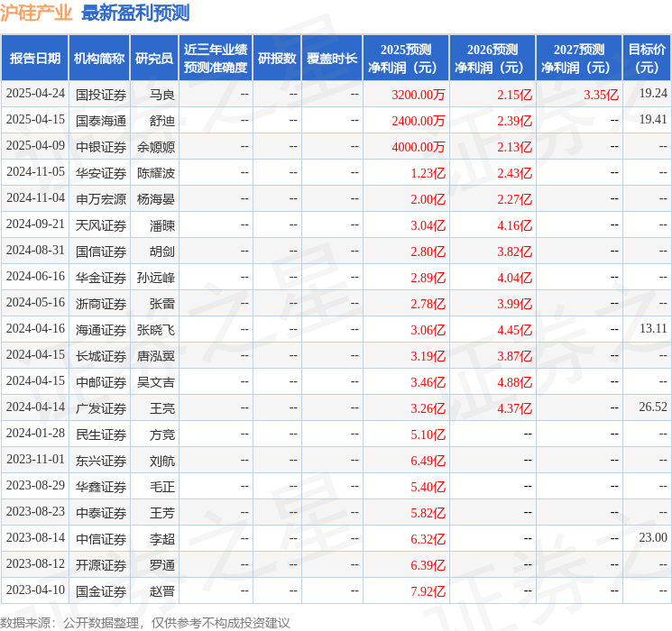Select institution 申万宏源
The height and width of the screenshot is (631, 672).
point(101,199)
